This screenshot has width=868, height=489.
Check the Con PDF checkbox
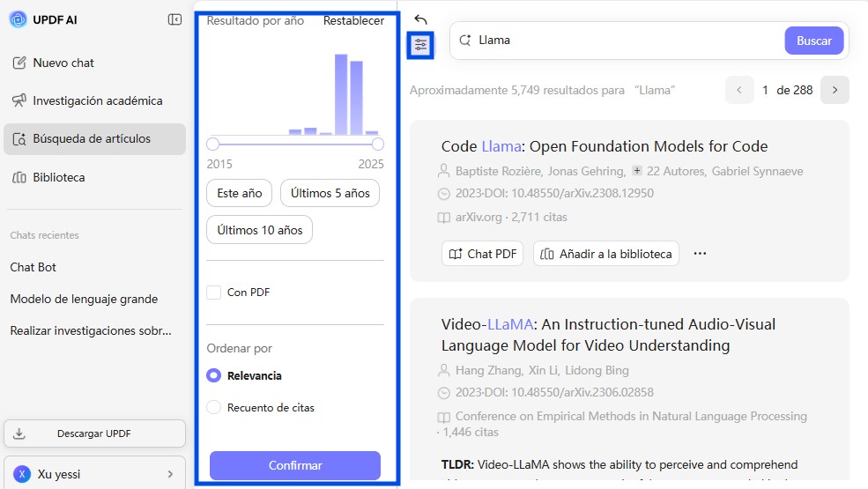[213, 293]
